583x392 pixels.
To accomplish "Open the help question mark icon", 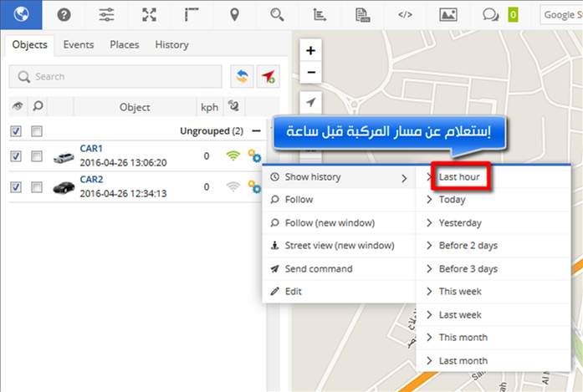I will point(64,15).
